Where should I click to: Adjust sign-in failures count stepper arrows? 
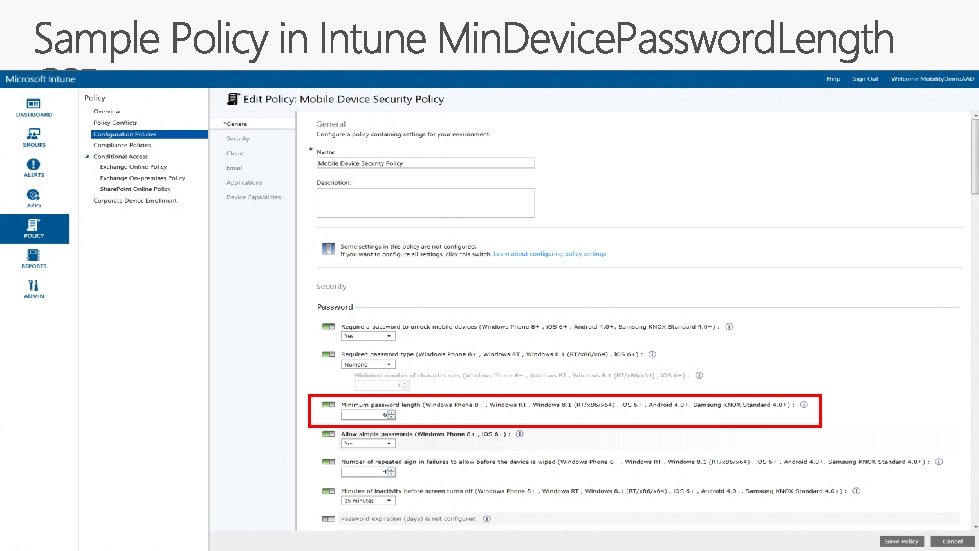coord(391,472)
